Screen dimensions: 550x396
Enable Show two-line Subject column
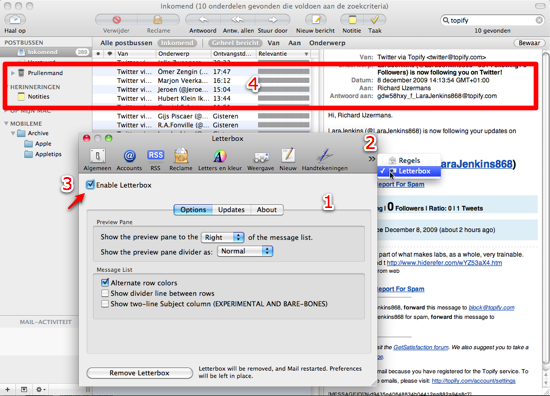pyautogui.click(x=105, y=304)
